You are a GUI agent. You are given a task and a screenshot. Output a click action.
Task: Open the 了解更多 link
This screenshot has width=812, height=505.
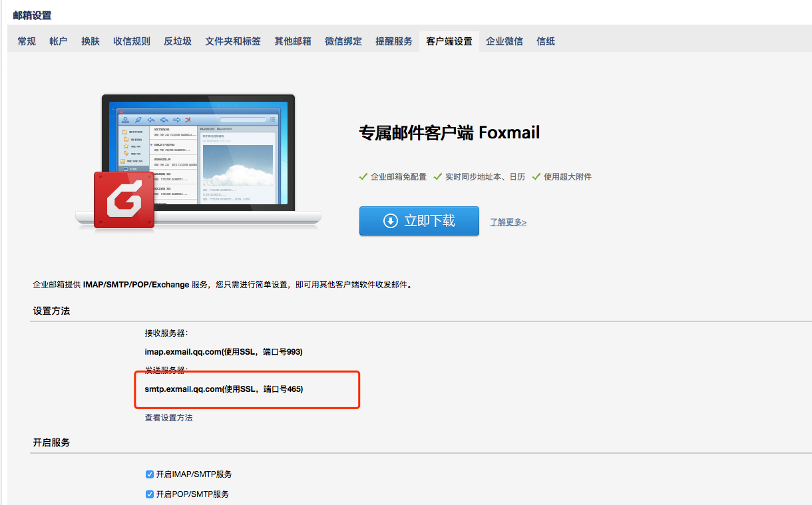(508, 222)
